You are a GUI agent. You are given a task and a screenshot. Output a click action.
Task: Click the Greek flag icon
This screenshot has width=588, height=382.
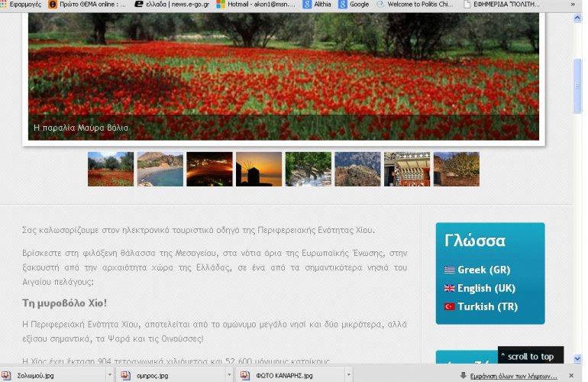(449, 270)
